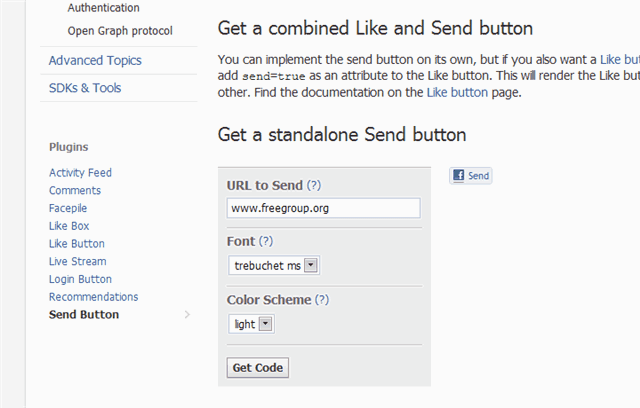Focus the URL to Send field

coord(323,208)
